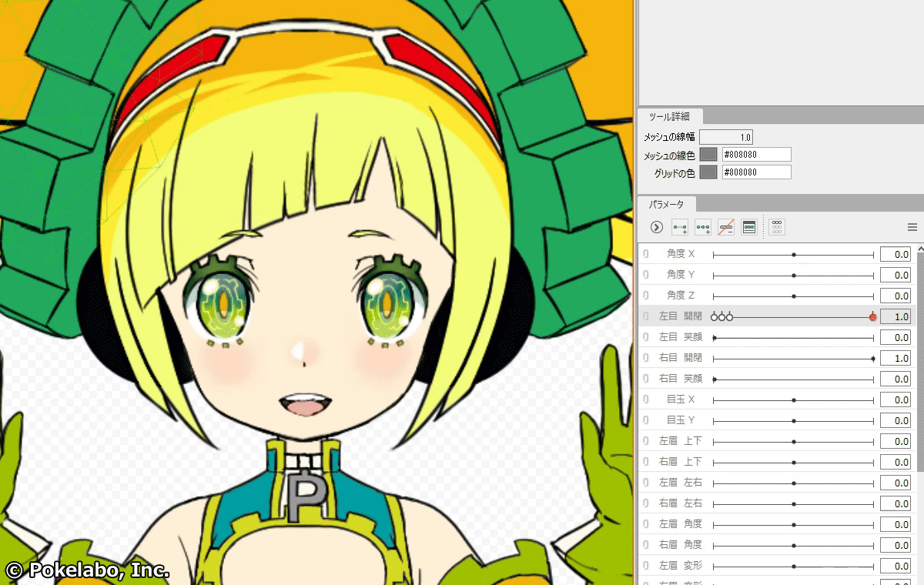Click the delete keys icon with red slash
The height and width of the screenshot is (585, 924).
click(x=726, y=227)
